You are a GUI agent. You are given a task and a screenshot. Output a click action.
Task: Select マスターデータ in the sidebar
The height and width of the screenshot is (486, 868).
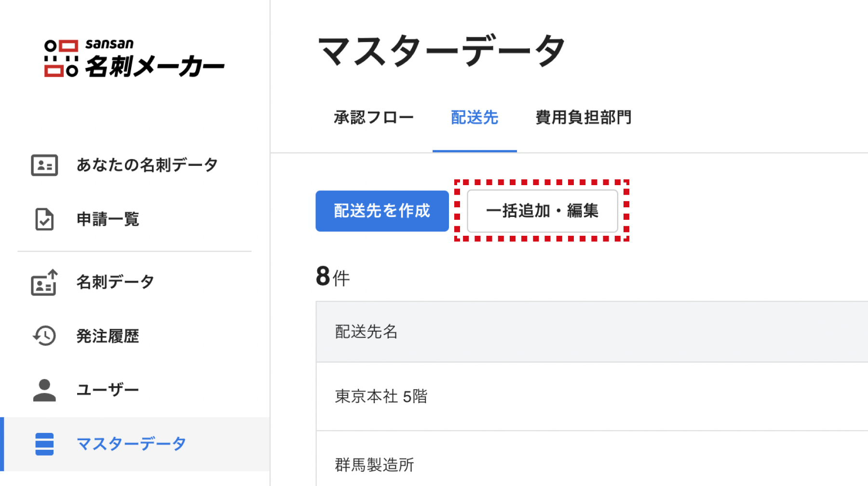(131, 444)
